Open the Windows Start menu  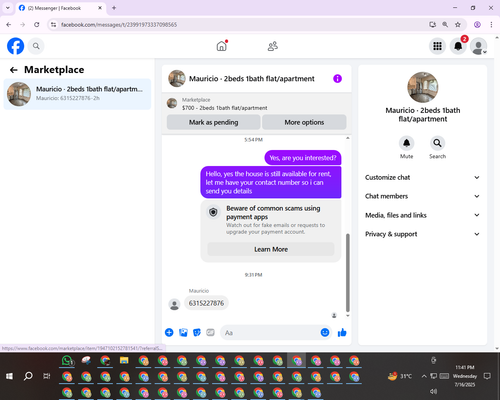(x=9, y=376)
